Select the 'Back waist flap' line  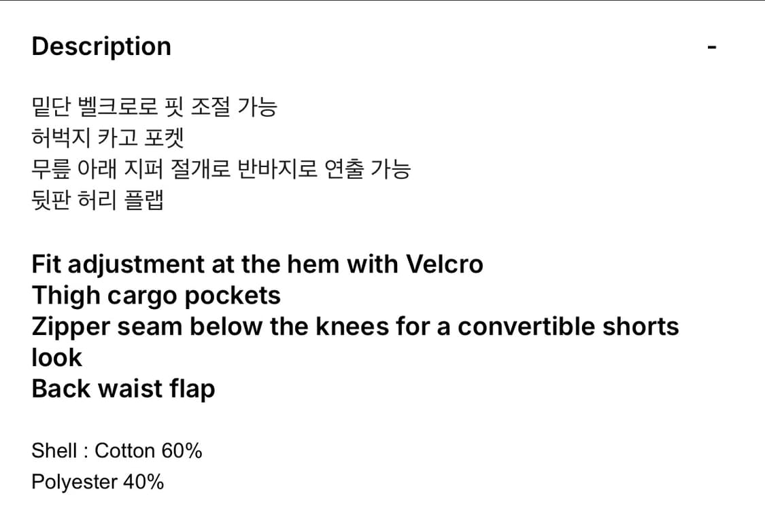tap(123, 389)
